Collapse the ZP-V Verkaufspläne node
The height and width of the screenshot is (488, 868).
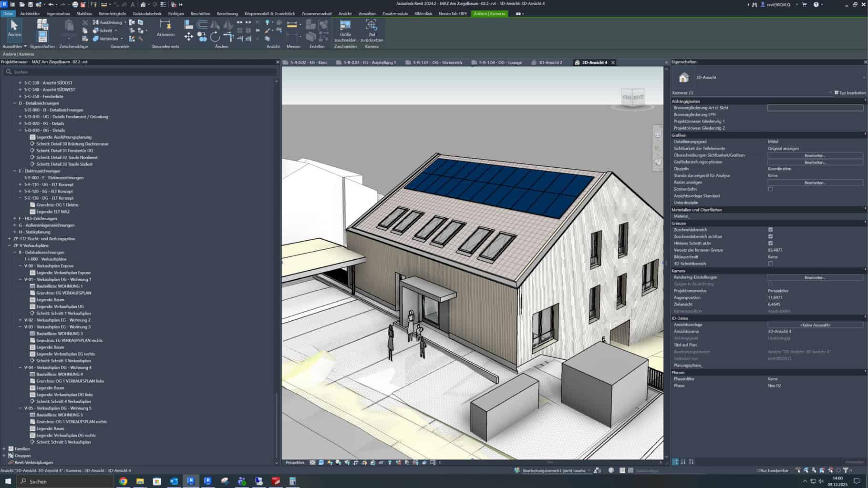click(x=9, y=245)
